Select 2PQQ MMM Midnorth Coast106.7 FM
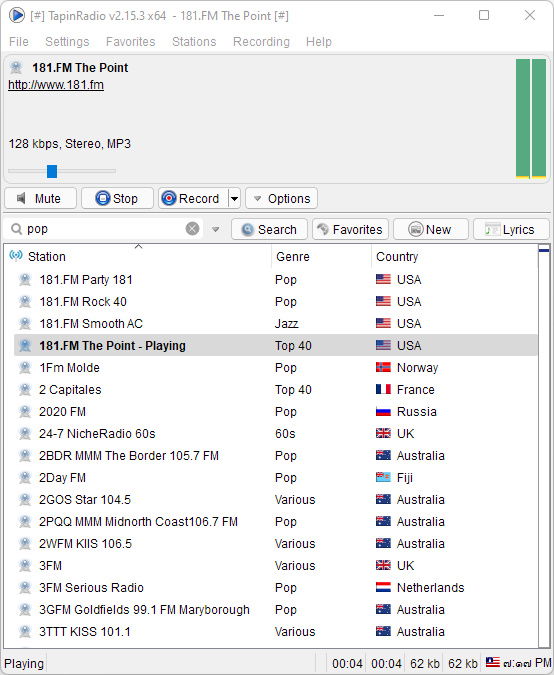 coord(138,521)
